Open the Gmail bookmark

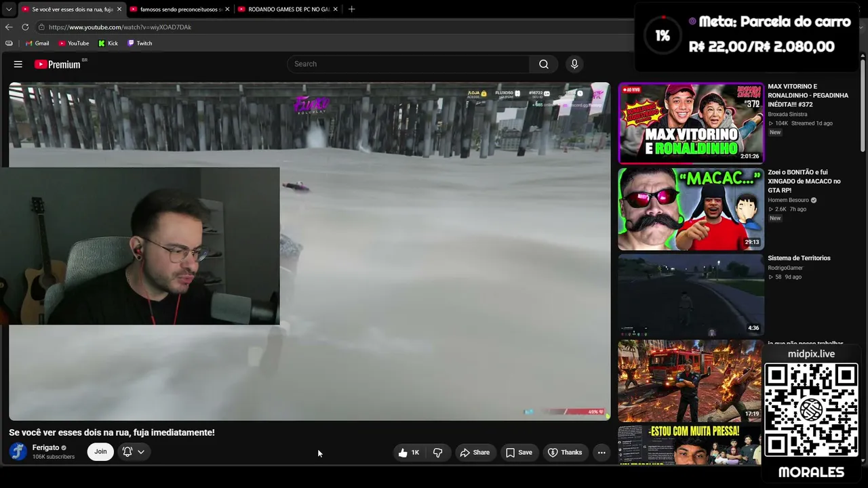click(x=37, y=43)
